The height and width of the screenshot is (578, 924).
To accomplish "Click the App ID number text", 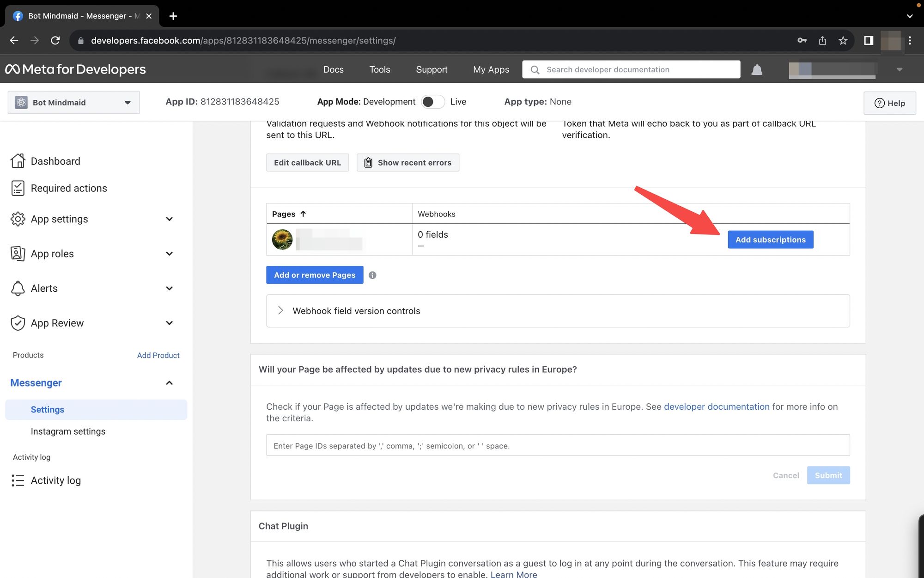I will pyautogui.click(x=240, y=102).
